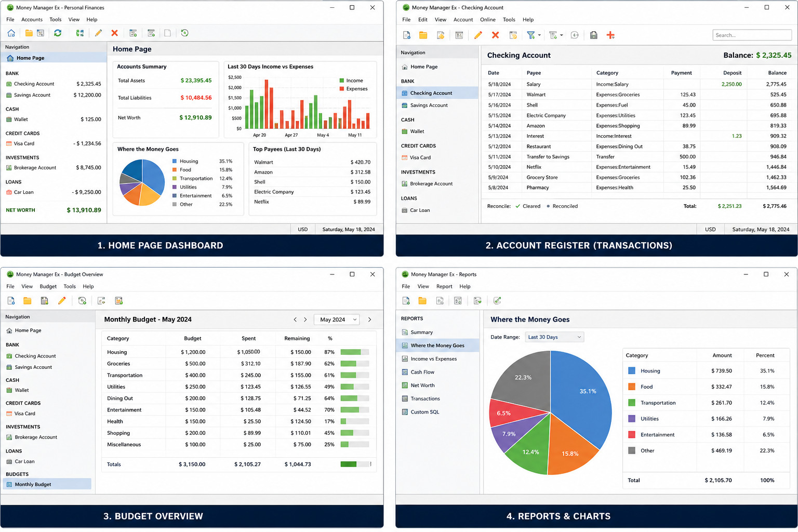Click the Search field in Checking Account window
Image resolution: width=798 pixels, height=532 pixels.
(752, 35)
